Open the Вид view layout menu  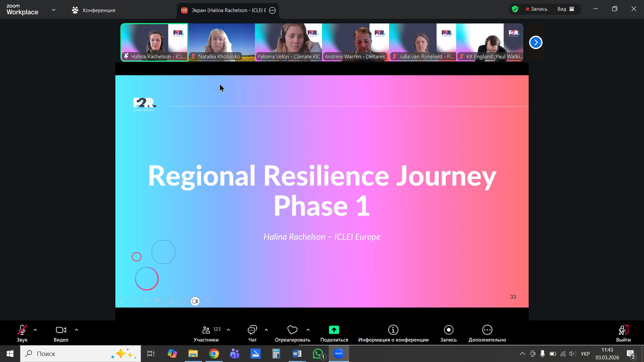click(566, 9)
